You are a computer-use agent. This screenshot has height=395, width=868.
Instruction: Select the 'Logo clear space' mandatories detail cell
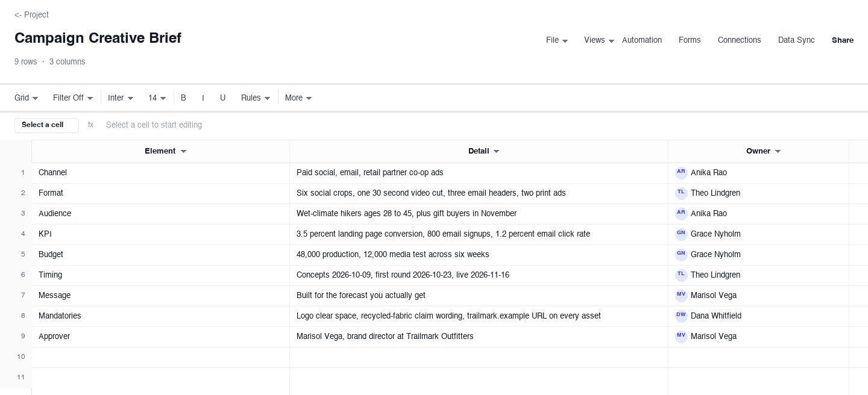tap(479, 316)
